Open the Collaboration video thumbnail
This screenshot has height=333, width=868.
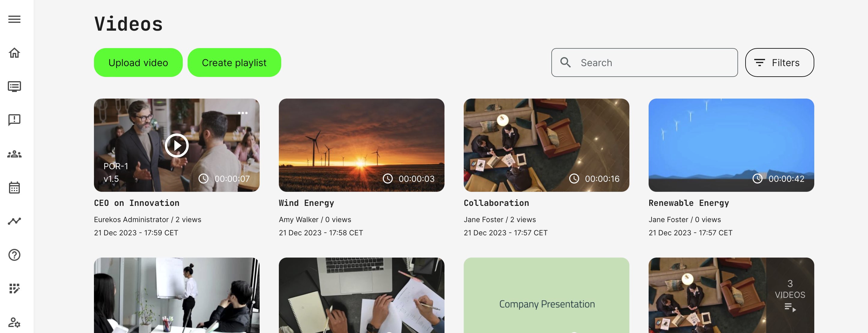(546, 145)
